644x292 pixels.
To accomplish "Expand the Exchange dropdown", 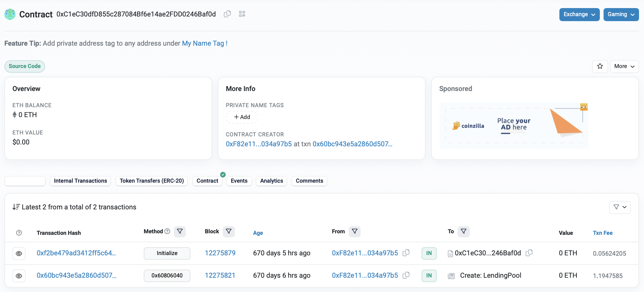I will (579, 15).
